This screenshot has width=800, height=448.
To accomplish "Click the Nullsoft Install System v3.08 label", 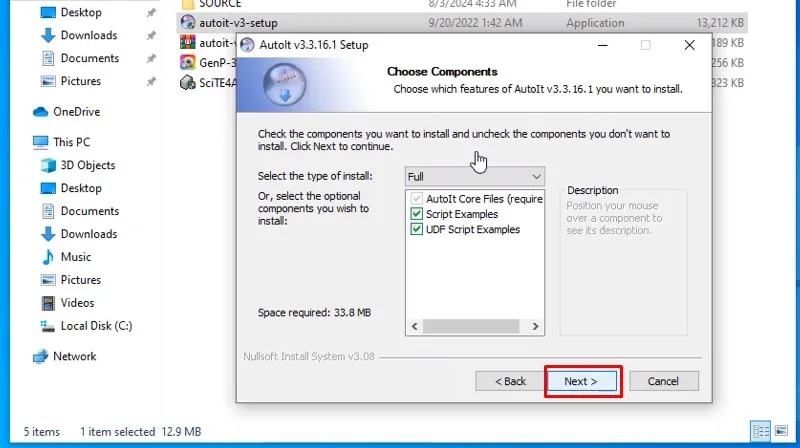I will pyautogui.click(x=309, y=357).
